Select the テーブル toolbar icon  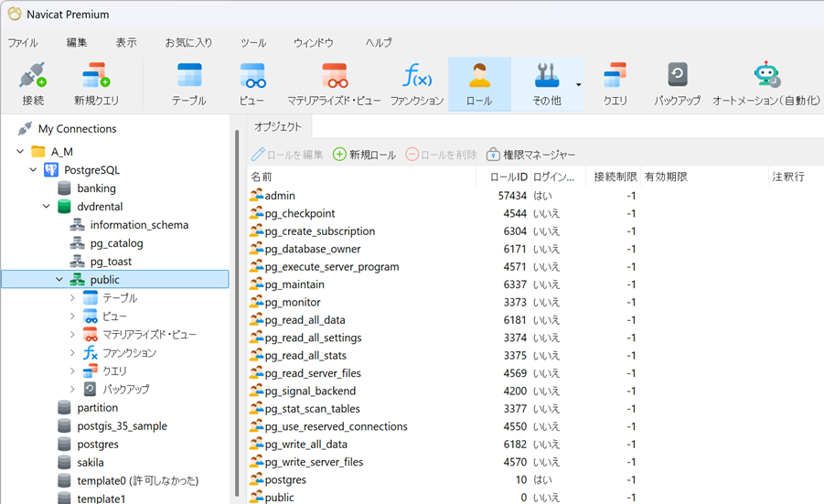[189, 76]
